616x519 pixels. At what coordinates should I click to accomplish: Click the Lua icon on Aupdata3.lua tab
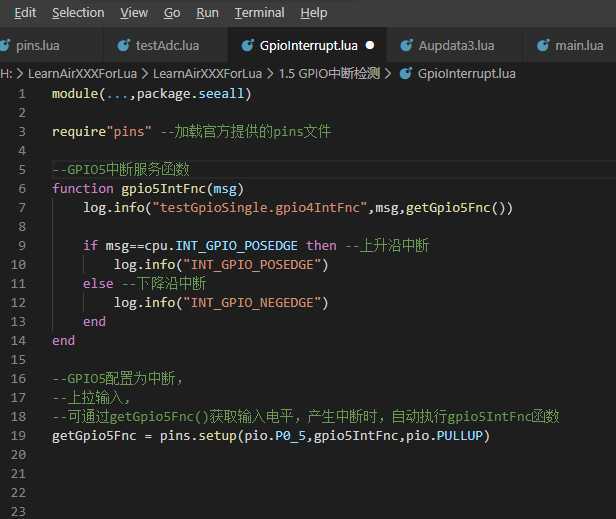(x=406, y=46)
